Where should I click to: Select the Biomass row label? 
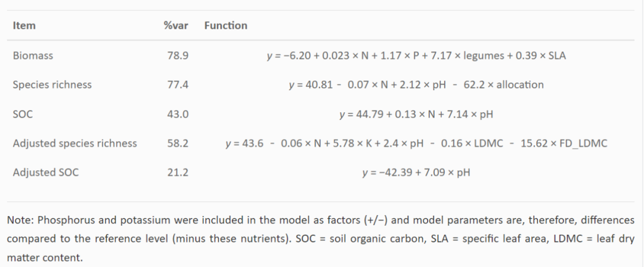pyautogui.click(x=33, y=56)
